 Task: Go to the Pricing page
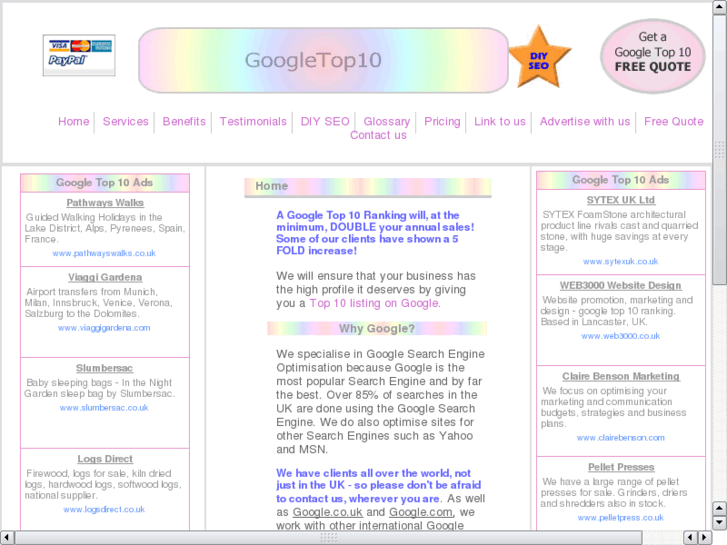(x=442, y=122)
